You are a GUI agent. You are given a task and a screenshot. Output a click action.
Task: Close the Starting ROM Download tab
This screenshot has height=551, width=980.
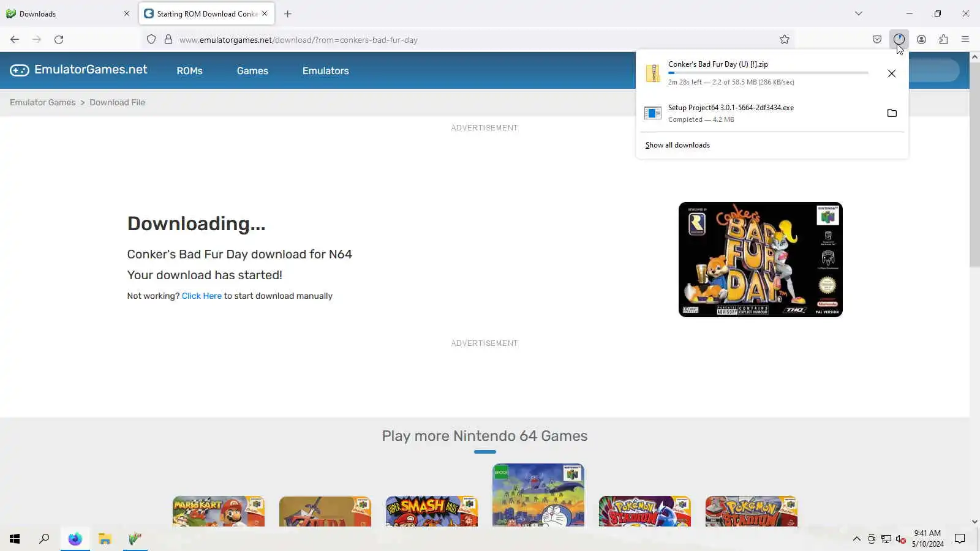click(x=265, y=13)
